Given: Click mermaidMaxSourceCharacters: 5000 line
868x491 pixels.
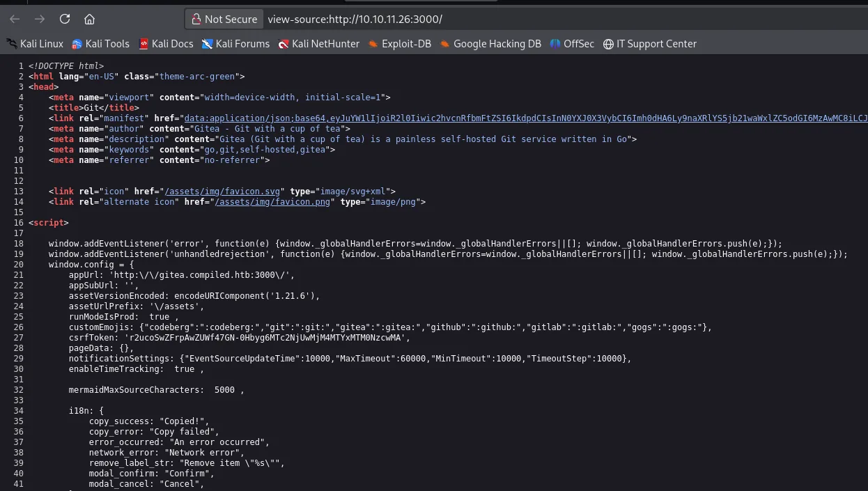Looking at the screenshot, I should pyautogui.click(x=157, y=390).
